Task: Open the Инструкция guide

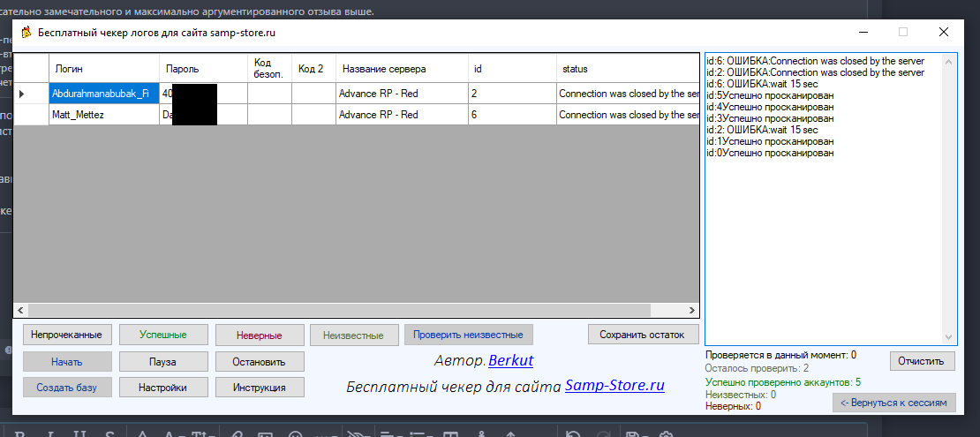Action: point(260,387)
